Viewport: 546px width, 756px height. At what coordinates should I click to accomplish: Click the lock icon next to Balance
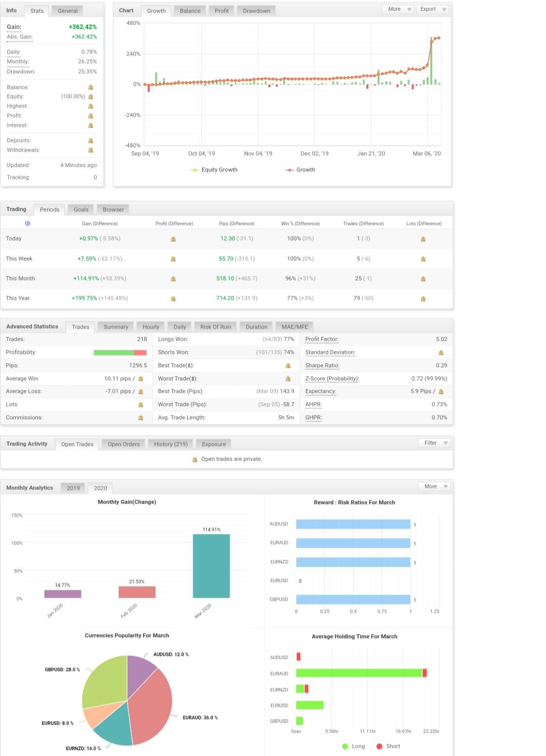pos(91,87)
